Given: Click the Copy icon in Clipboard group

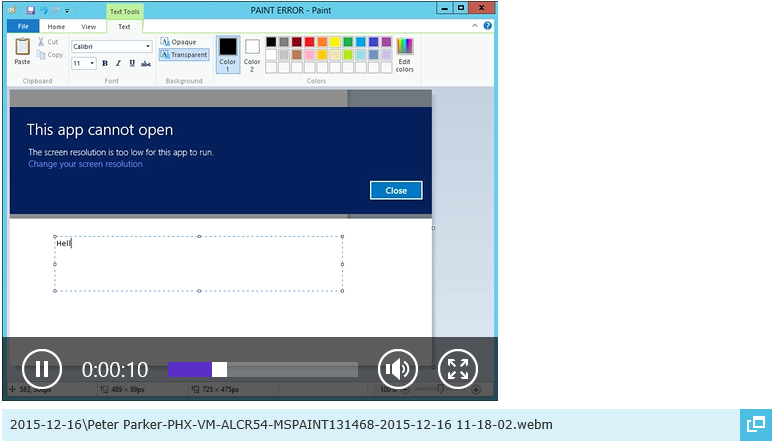Looking at the screenshot, I should point(41,55).
